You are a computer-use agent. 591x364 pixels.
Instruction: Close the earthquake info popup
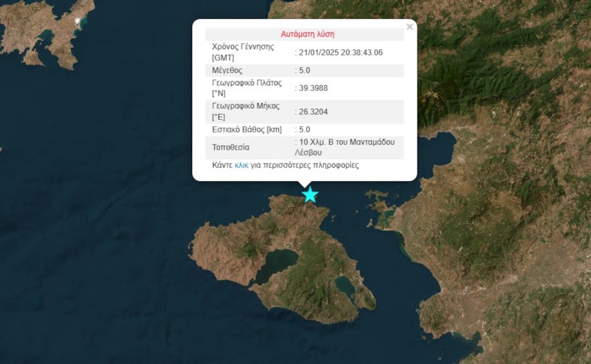coord(409,27)
